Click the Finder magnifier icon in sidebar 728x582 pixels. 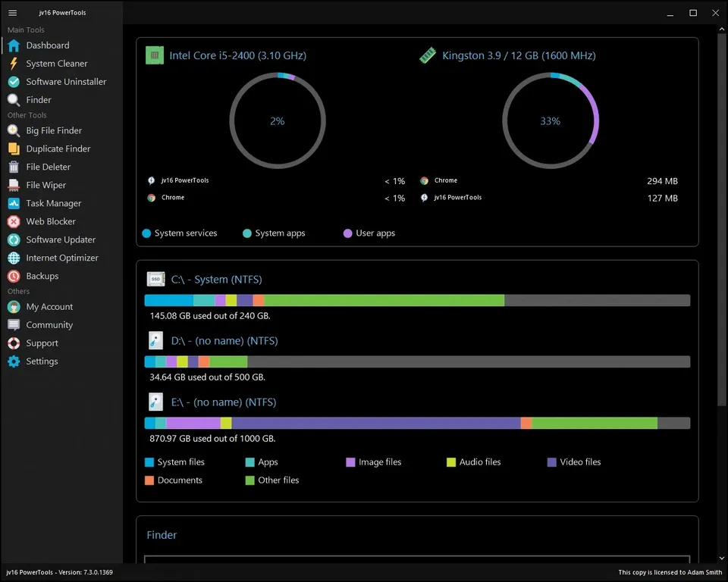click(14, 100)
